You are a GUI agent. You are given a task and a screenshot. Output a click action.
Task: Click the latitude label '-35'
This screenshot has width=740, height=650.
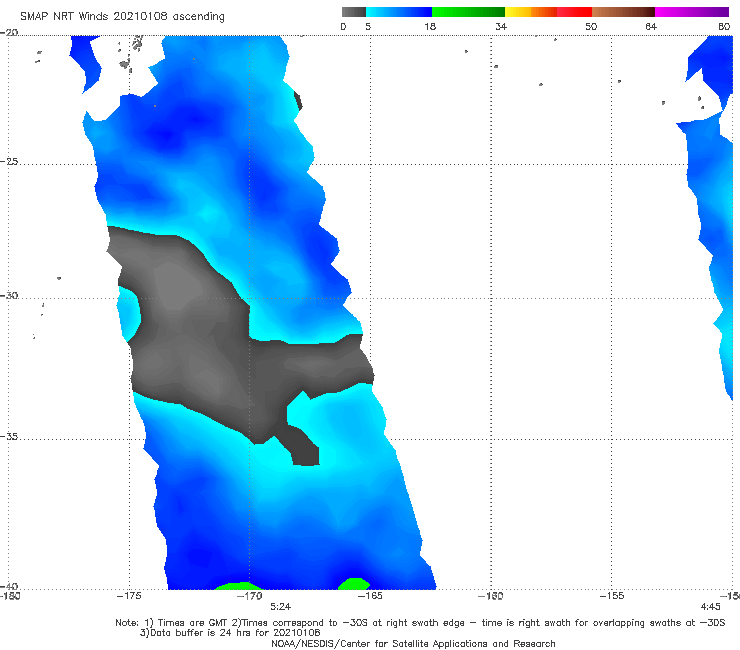tap(9, 436)
